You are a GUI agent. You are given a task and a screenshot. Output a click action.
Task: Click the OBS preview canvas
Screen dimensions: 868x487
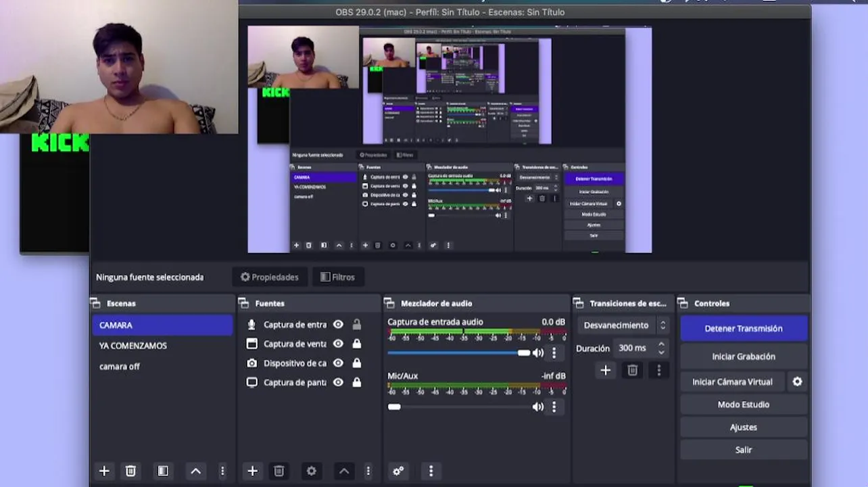[x=450, y=139]
